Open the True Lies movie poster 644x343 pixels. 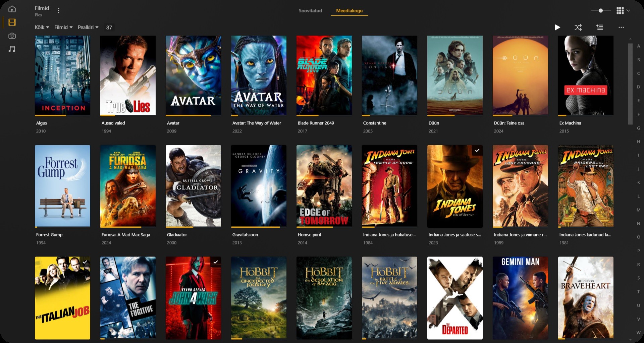128,75
